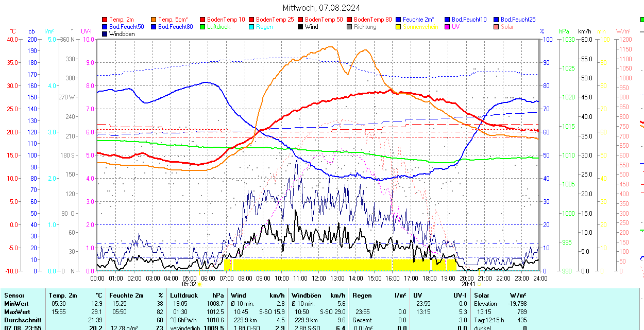
Task: Click the 'Gesamt:' rain total label
Action: (363, 320)
